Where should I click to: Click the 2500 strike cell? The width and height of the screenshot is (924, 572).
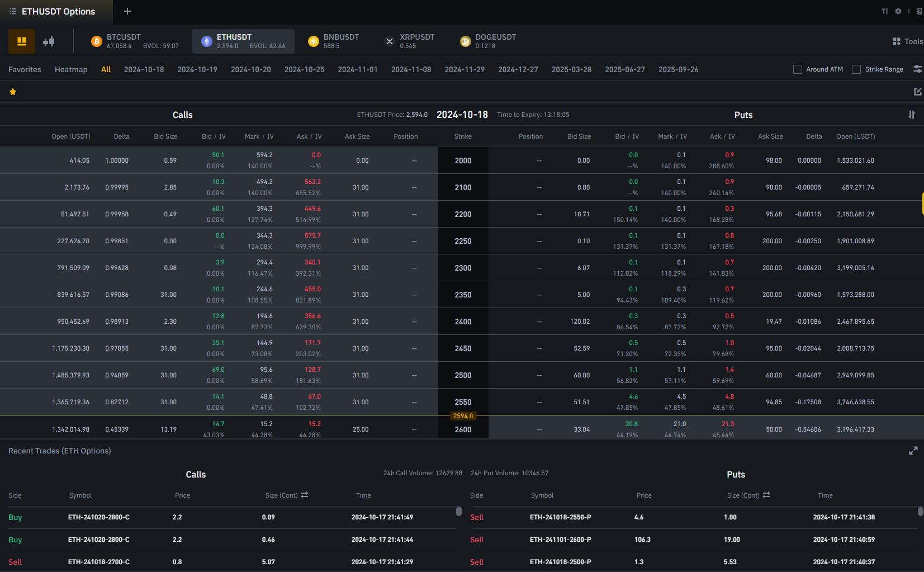point(463,375)
